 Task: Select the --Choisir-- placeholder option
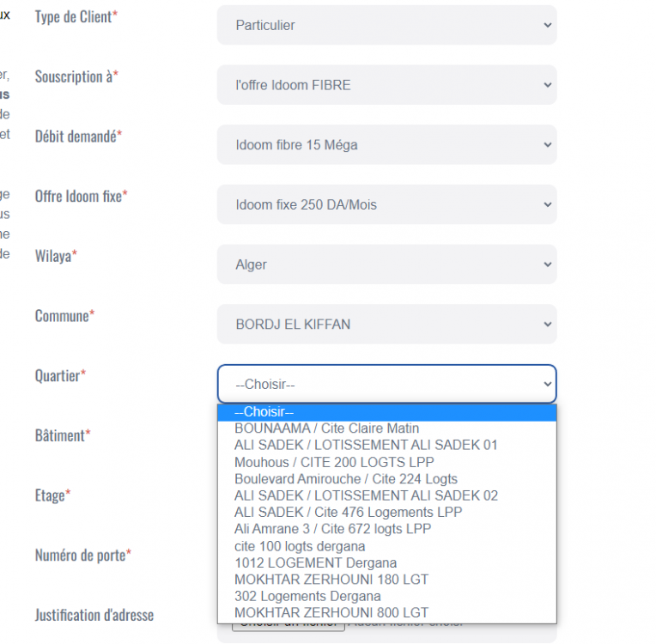click(x=386, y=412)
